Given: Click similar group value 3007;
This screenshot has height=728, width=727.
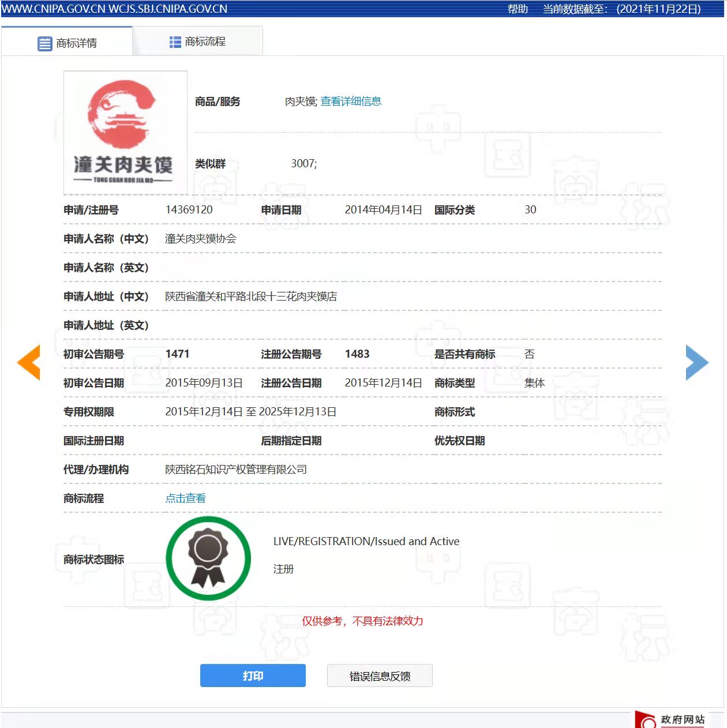Looking at the screenshot, I should coord(304,164).
